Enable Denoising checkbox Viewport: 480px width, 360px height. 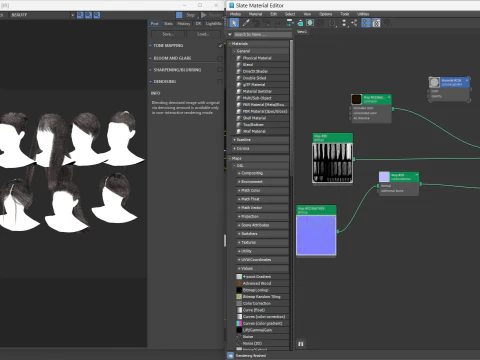click(x=220, y=81)
